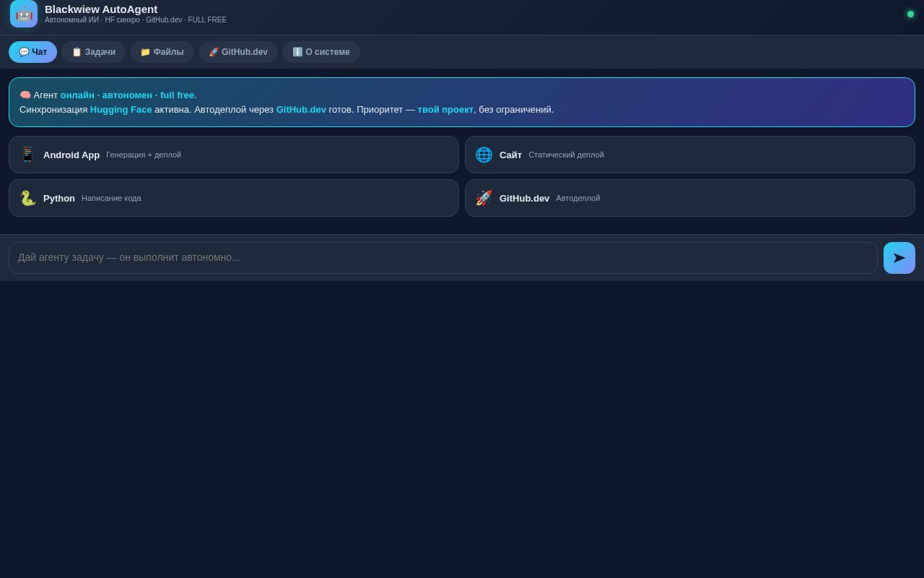
Task: Click the онлайн · автономен · full free text
Action: pyautogui.click(x=127, y=95)
